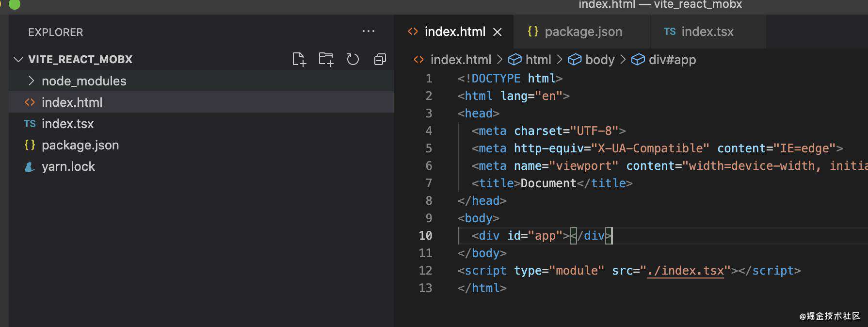Click html in the breadcrumb path
The width and height of the screenshot is (868, 327).
[x=538, y=60]
